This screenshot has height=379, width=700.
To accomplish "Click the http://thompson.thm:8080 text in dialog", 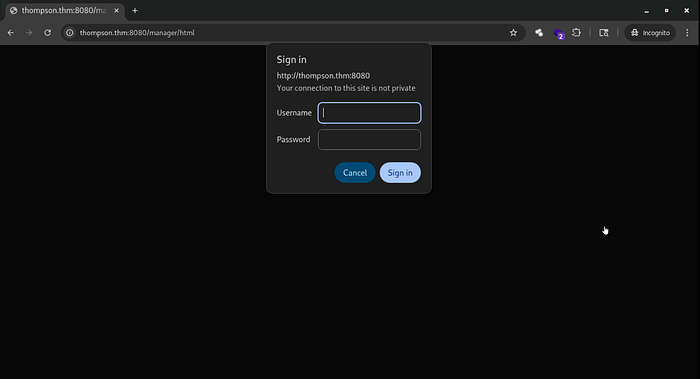I will pos(323,75).
